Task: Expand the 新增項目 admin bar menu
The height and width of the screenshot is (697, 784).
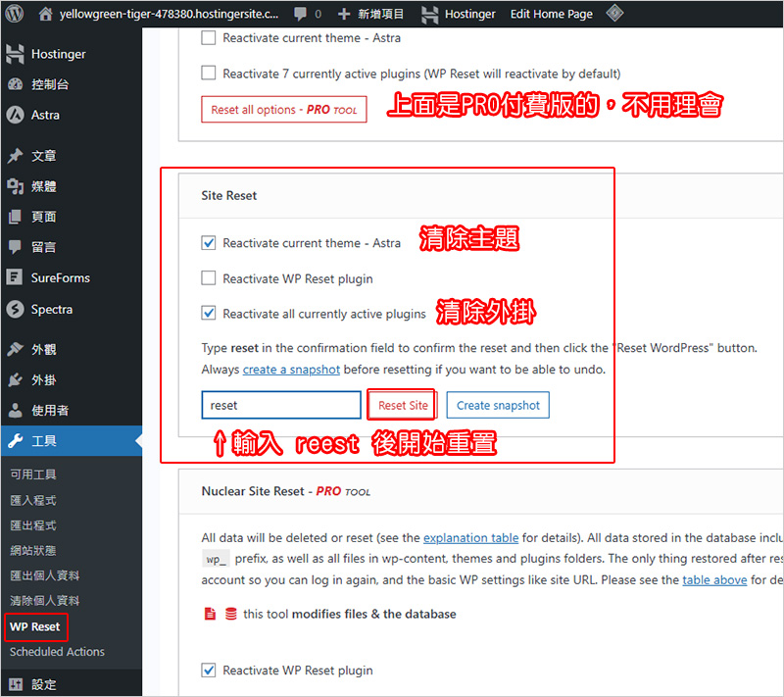Action: pos(370,15)
